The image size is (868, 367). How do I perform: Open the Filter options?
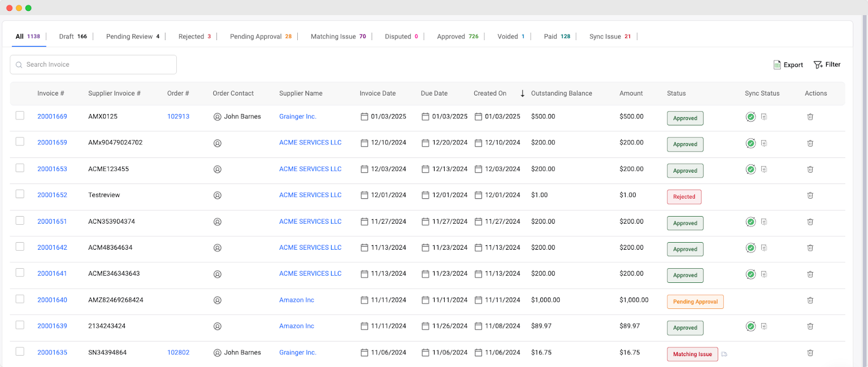[x=827, y=65]
